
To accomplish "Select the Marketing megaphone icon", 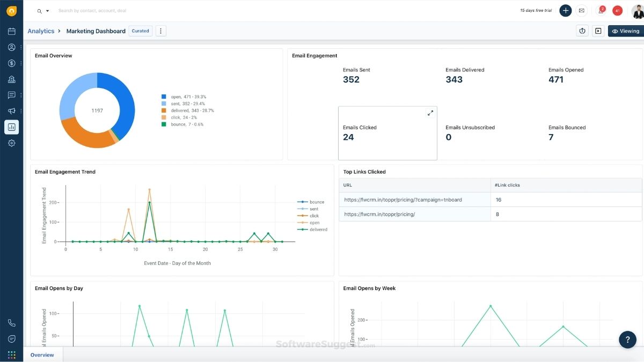I will (12, 111).
